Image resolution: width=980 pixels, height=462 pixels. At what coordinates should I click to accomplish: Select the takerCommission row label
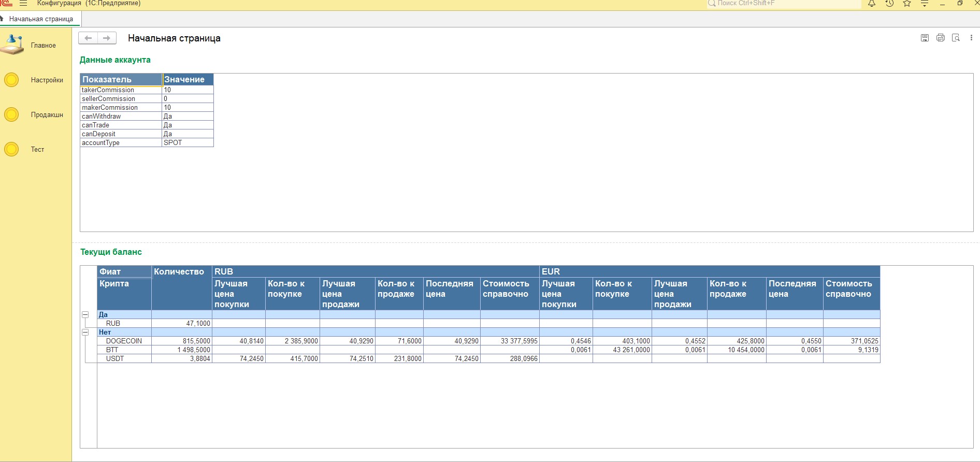(108, 90)
